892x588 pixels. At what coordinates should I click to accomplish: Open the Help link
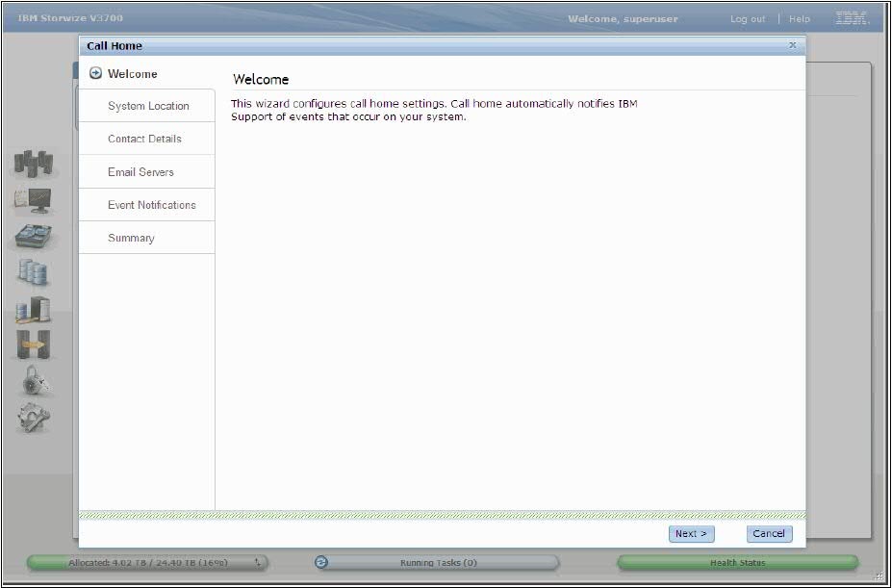pos(800,19)
